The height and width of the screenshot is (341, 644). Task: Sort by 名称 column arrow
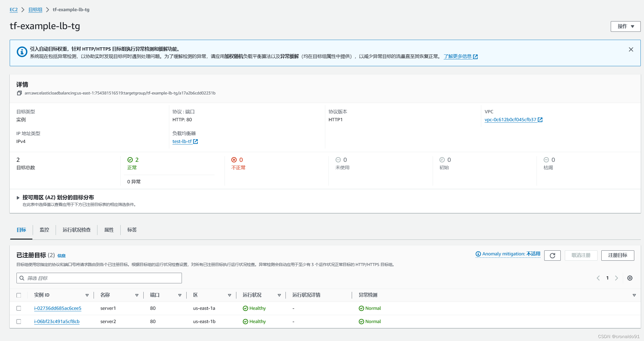point(137,295)
